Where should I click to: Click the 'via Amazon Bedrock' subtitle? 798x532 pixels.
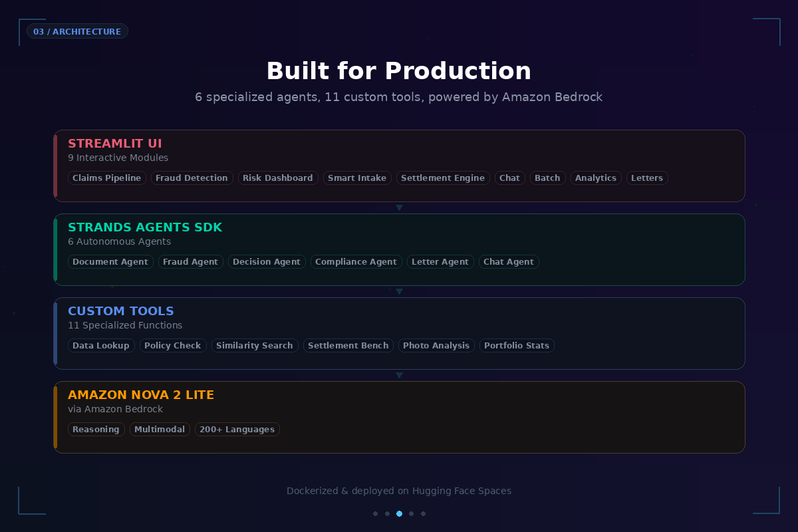pos(116,409)
